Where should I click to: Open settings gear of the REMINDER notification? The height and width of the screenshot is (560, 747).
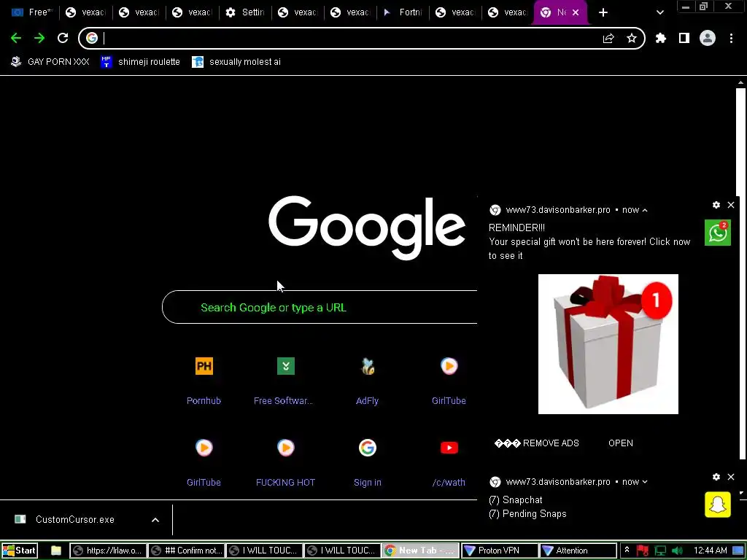[716, 205]
